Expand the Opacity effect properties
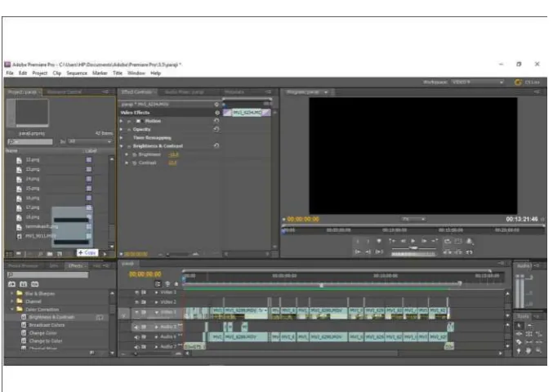553x392 pixels. coord(122,129)
